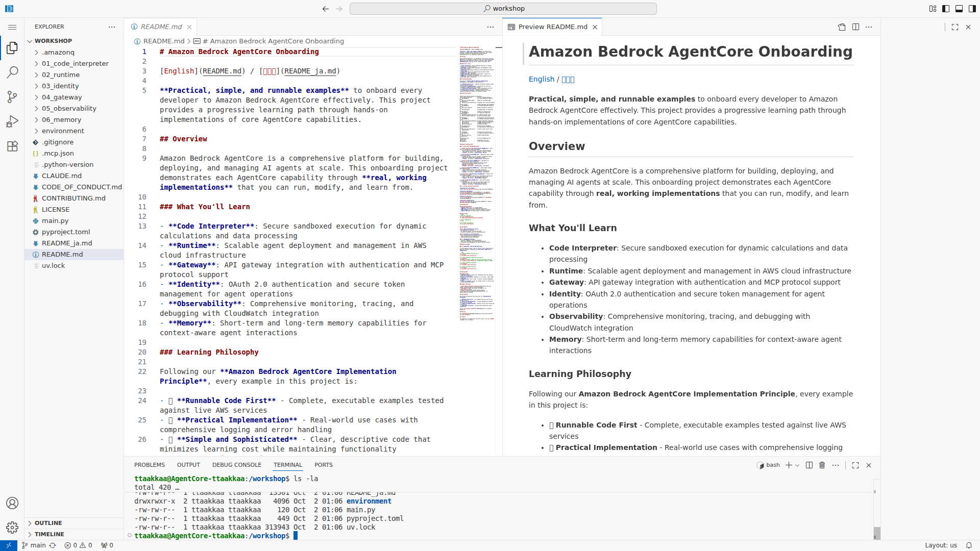Open the Manage settings gear
Screen dimensions: 980x551
point(12,527)
